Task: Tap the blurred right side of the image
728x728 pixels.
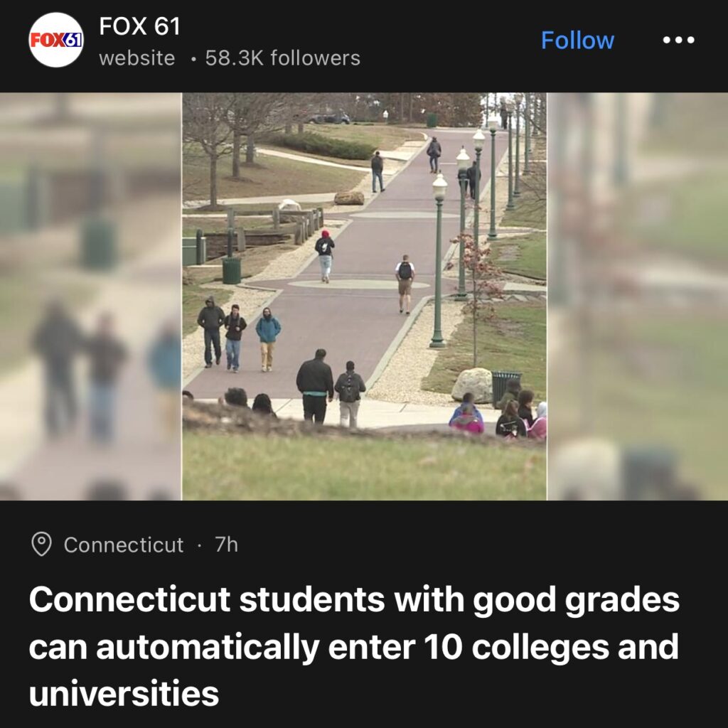Action: (638, 296)
